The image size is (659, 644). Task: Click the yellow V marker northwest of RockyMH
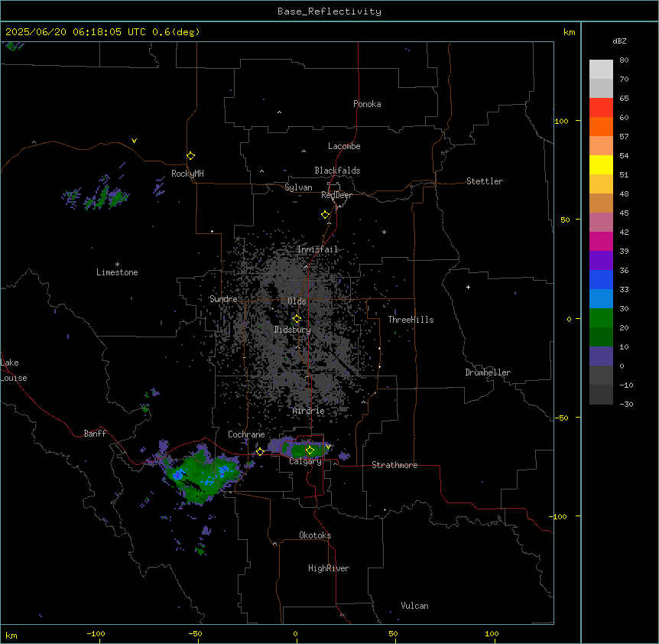(134, 141)
